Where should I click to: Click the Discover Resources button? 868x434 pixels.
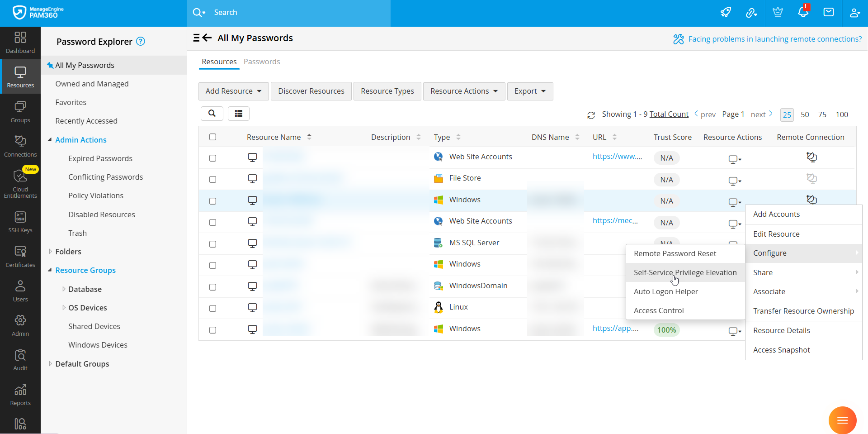(x=311, y=91)
